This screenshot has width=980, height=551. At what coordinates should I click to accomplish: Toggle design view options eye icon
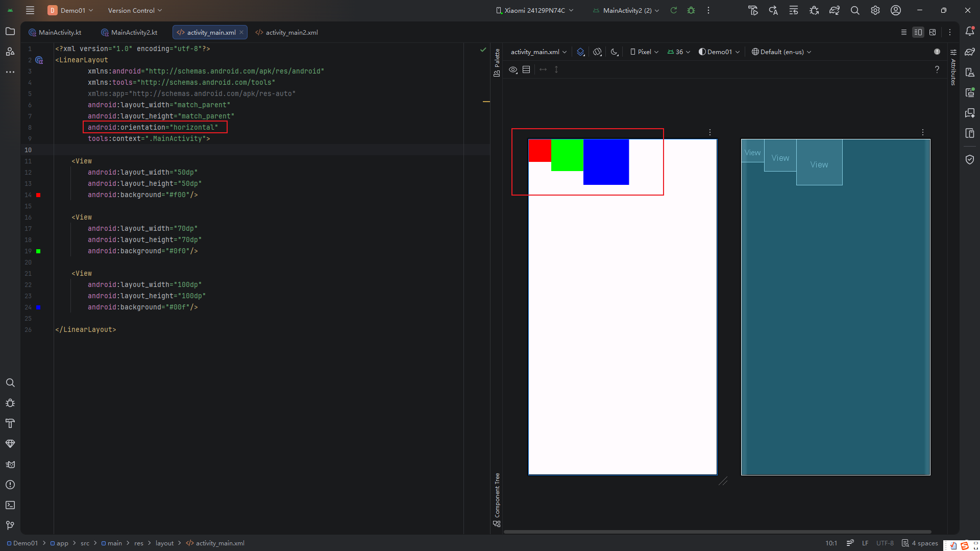coord(513,69)
